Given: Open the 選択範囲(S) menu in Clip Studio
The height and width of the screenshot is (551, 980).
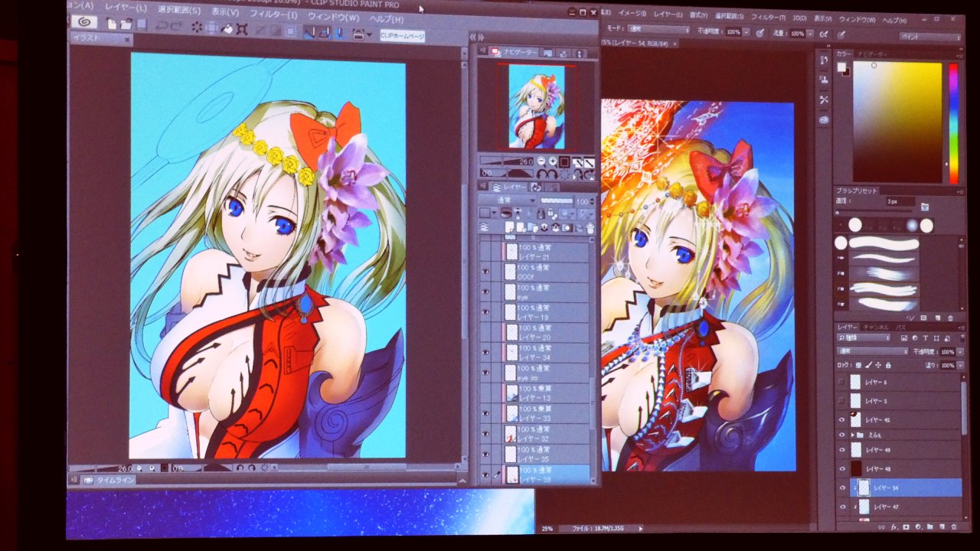Looking at the screenshot, I should (179, 10).
